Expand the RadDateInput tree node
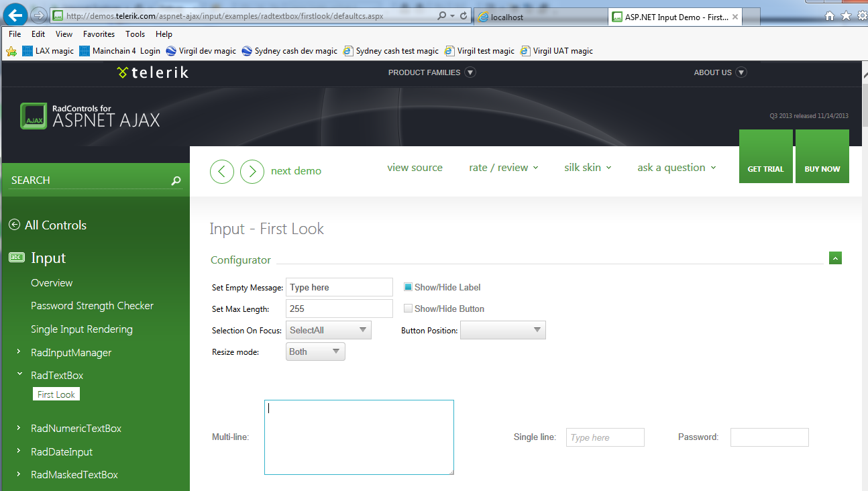The image size is (868, 491). tap(18, 451)
